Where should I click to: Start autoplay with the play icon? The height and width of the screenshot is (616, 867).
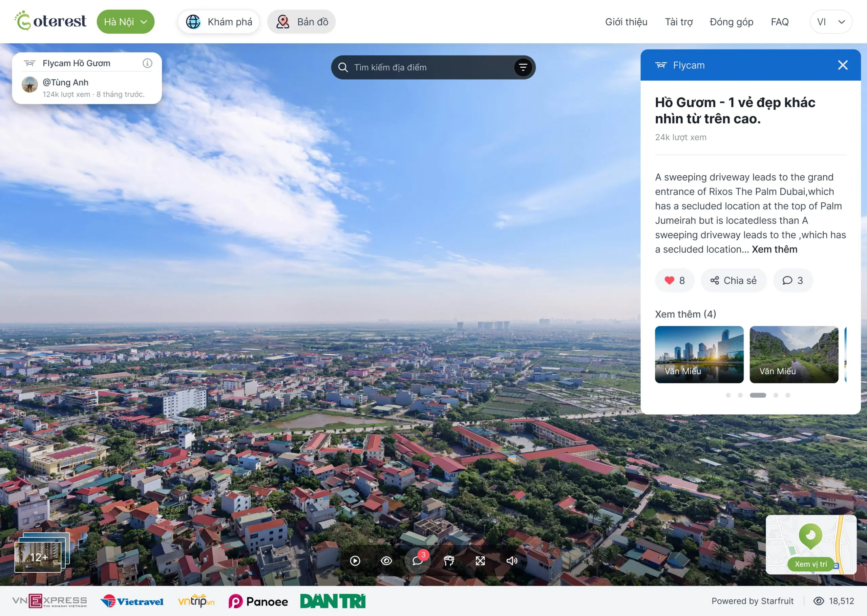tap(355, 560)
